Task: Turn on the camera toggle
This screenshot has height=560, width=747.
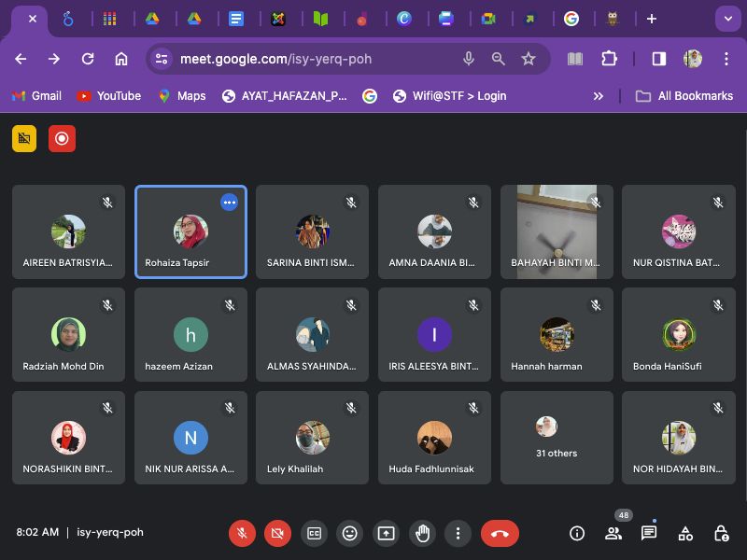Action: [277, 533]
